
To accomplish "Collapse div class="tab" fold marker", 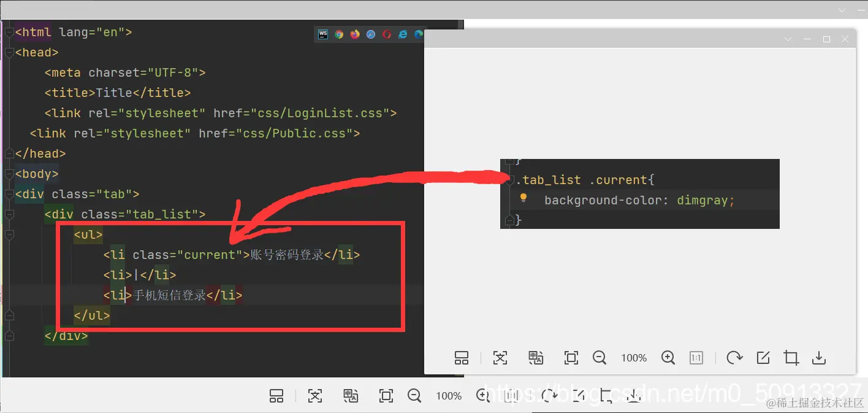I will click(x=9, y=195).
